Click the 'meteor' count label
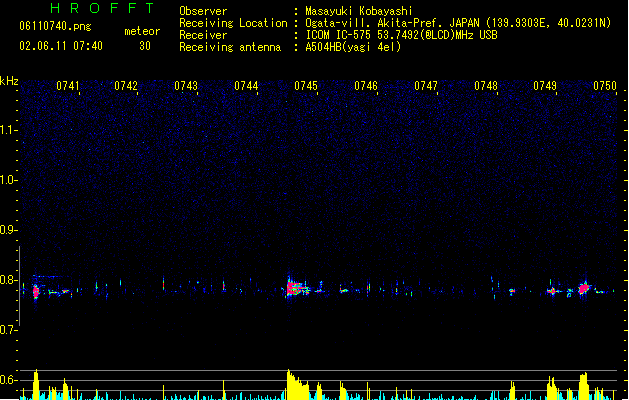Screen dimensions: 629x400 (142, 31)
